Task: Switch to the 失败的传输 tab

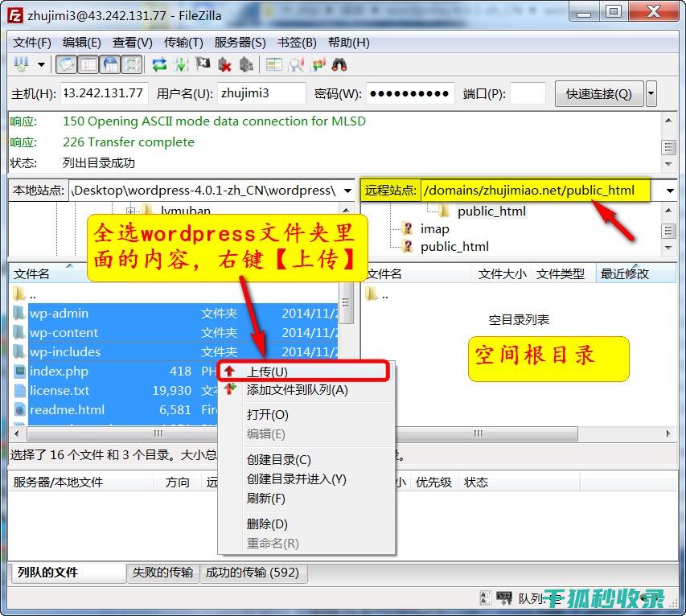Action: click(162, 573)
